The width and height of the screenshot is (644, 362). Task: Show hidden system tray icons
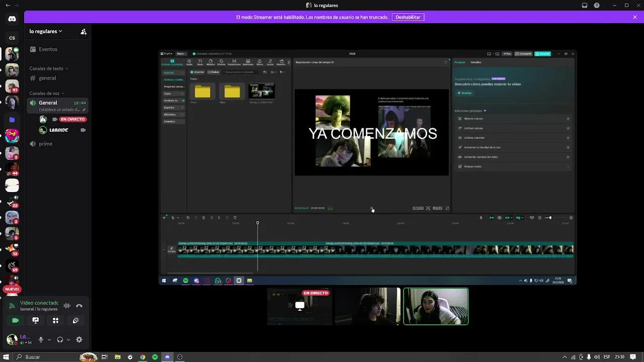point(565,357)
